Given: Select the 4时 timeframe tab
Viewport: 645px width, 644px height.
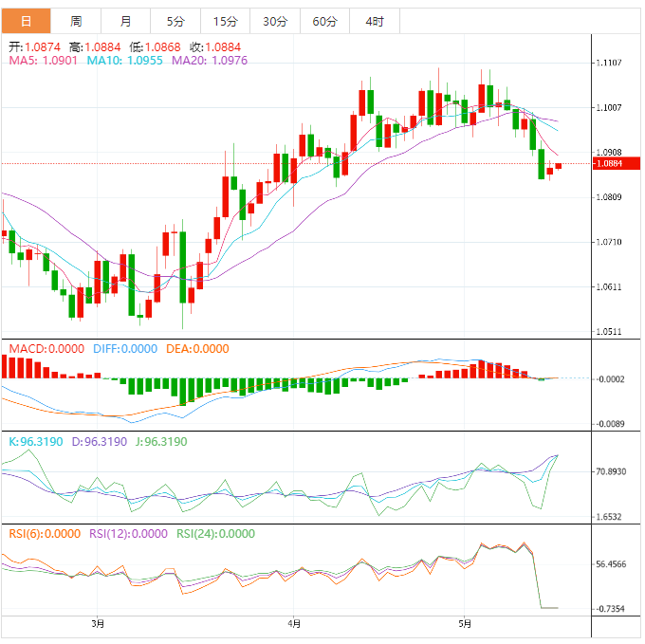Looking at the screenshot, I should (x=375, y=21).
